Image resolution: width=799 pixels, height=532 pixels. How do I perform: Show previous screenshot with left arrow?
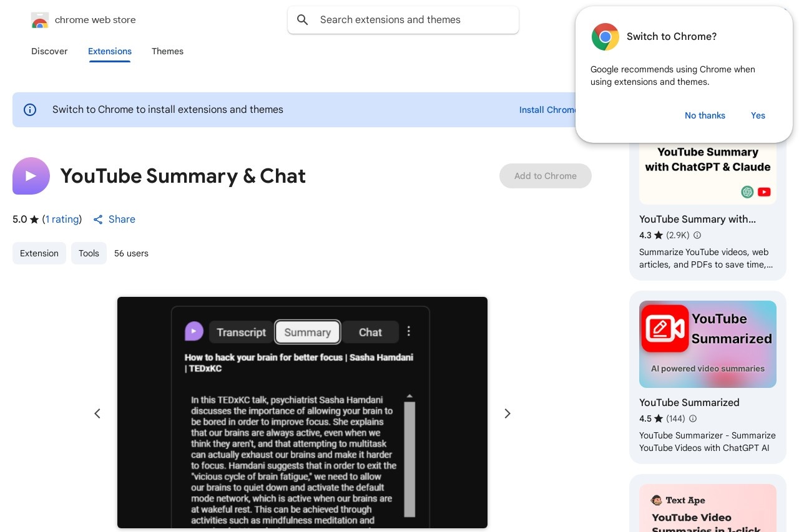tap(97, 414)
